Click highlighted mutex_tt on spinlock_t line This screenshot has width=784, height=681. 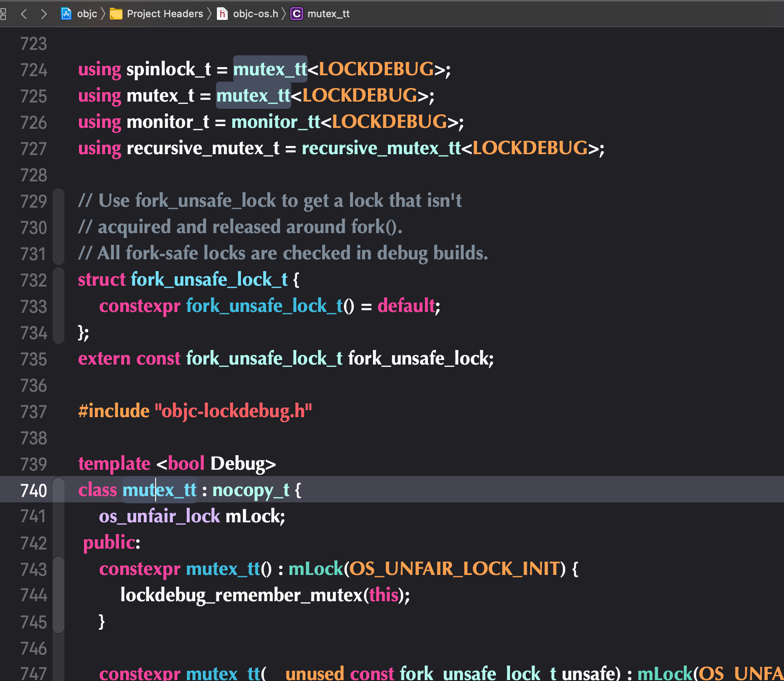(270, 69)
